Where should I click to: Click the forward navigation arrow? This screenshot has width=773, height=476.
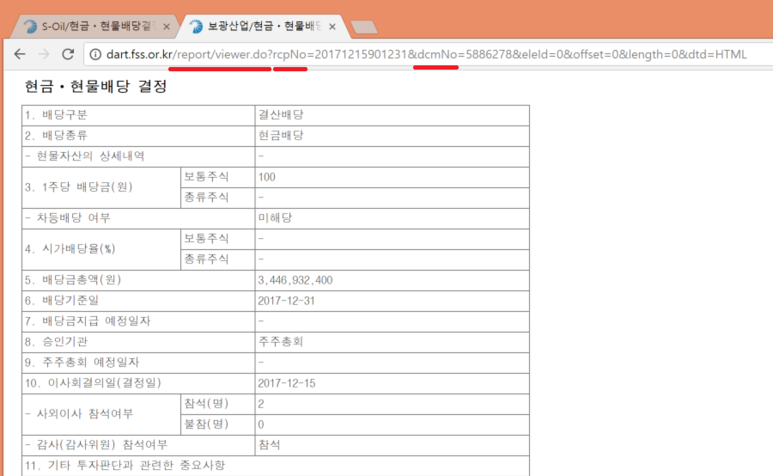(44, 54)
